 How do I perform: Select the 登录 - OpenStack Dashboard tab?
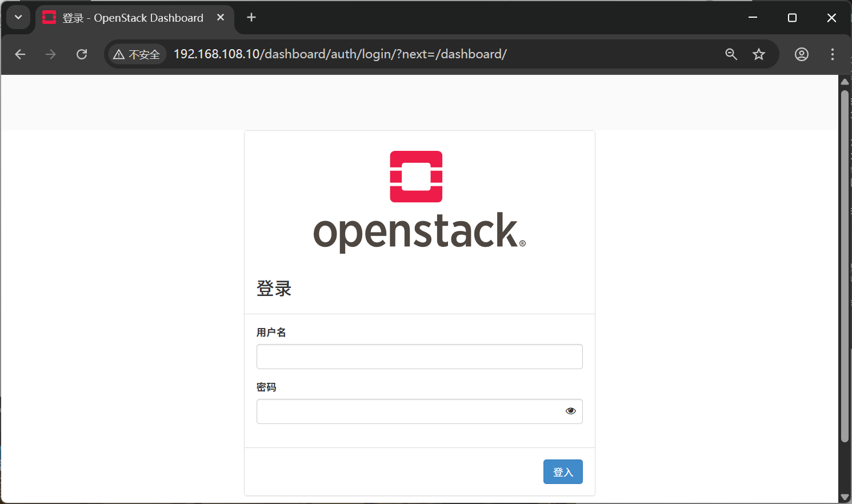click(x=135, y=18)
